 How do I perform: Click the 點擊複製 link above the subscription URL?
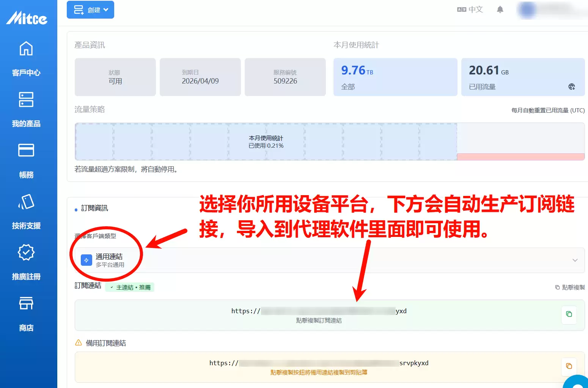(569, 287)
